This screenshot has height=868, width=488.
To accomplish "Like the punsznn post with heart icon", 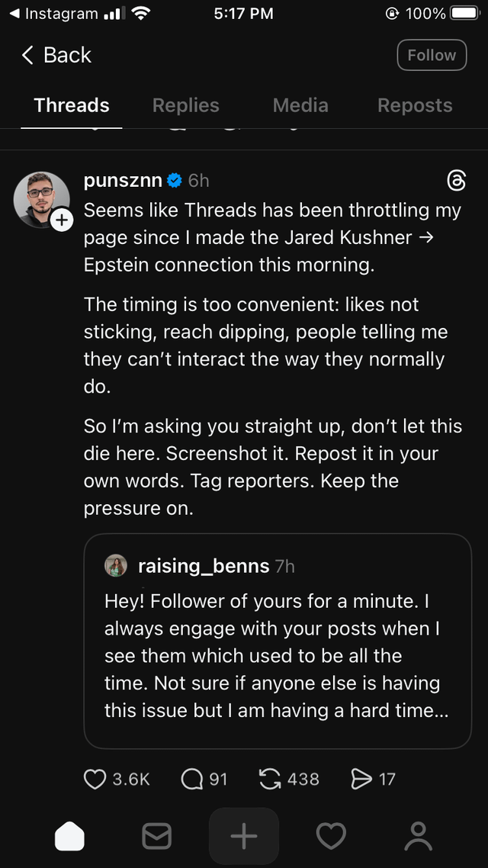I will point(95,779).
